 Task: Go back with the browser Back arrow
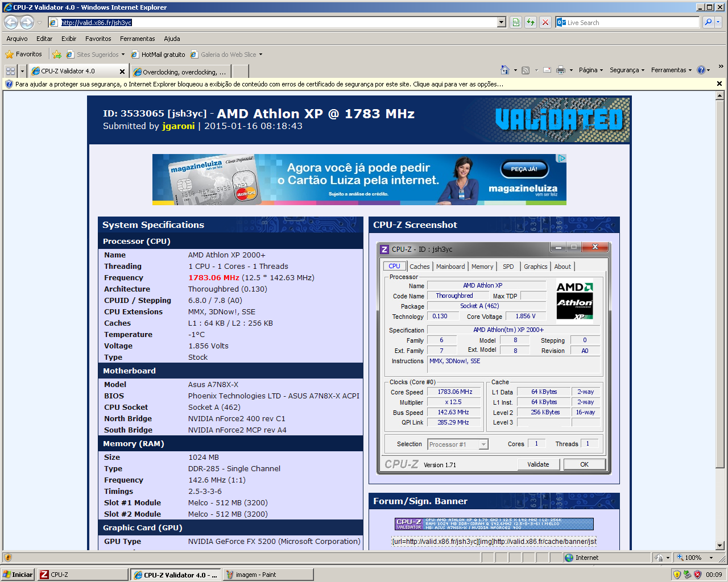click(x=11, y=22)
